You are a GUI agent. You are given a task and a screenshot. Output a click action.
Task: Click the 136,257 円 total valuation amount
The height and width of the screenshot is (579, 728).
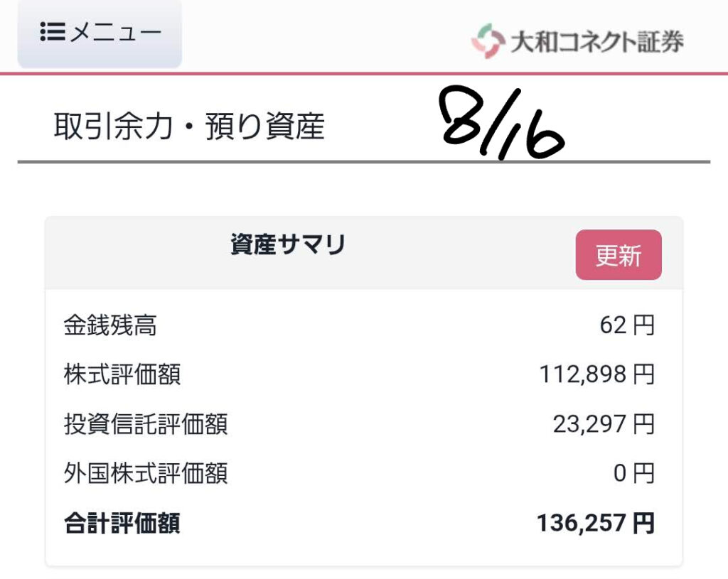596,523
